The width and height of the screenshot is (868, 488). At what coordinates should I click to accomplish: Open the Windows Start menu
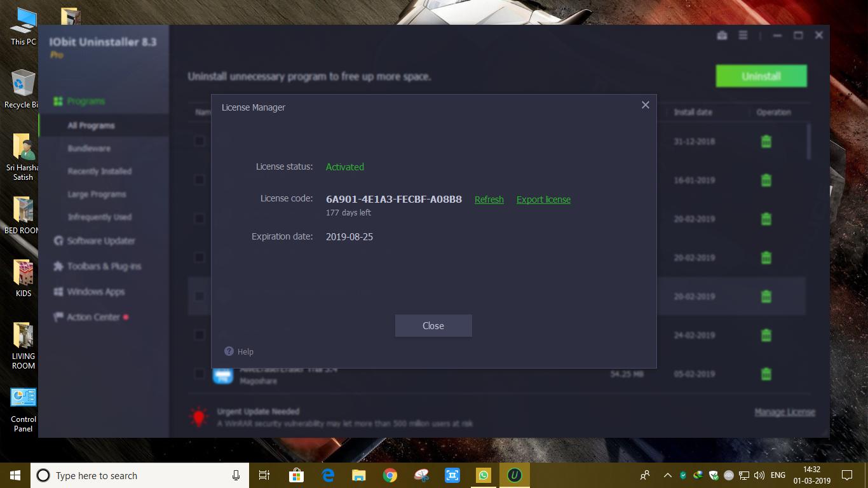pos(15,475)
